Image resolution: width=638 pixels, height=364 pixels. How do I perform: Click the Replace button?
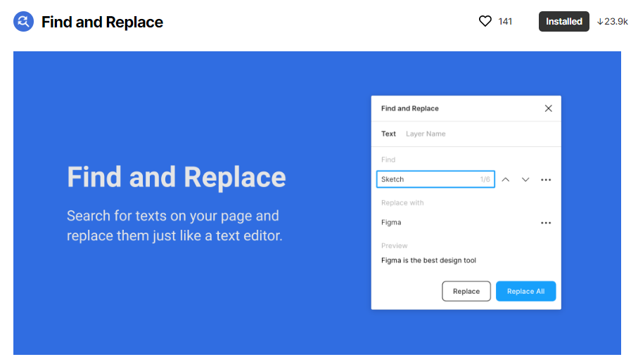(x=466, y=292)
